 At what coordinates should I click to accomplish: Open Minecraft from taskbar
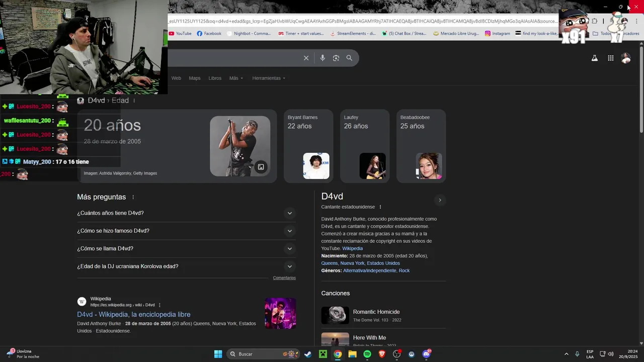[x=323, y=354]
